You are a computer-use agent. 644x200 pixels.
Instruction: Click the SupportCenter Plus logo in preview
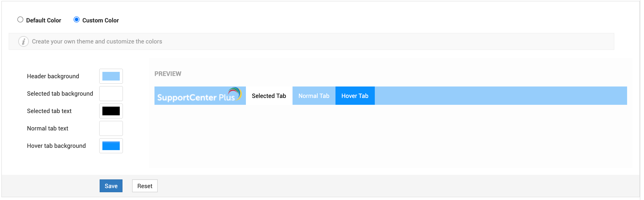(x=200, y=96)
